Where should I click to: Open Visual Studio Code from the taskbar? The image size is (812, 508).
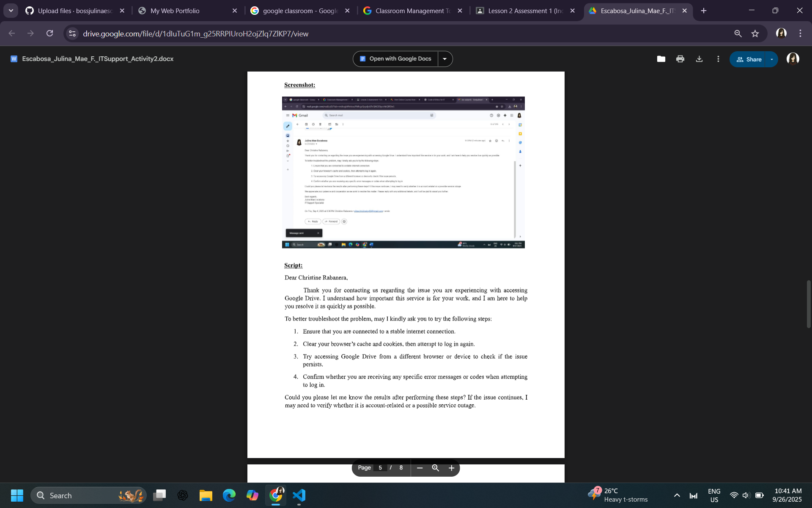pyautogui.click(x=299, y=495)
